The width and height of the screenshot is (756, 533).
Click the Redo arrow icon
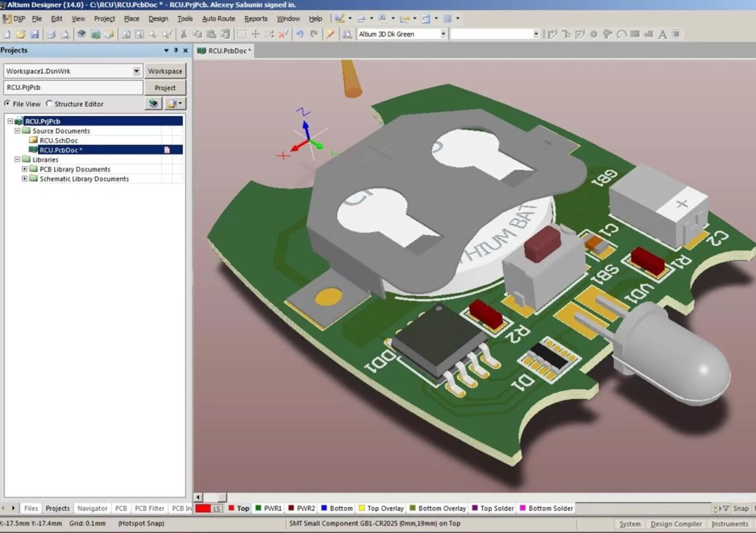click(x=314, y=34)
